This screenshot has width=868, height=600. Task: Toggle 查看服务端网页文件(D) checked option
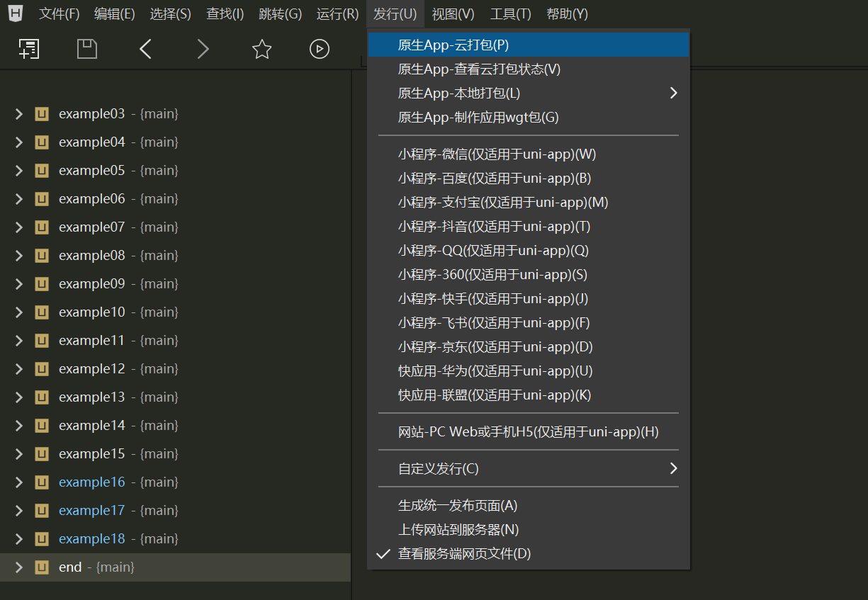pos(529,554)
